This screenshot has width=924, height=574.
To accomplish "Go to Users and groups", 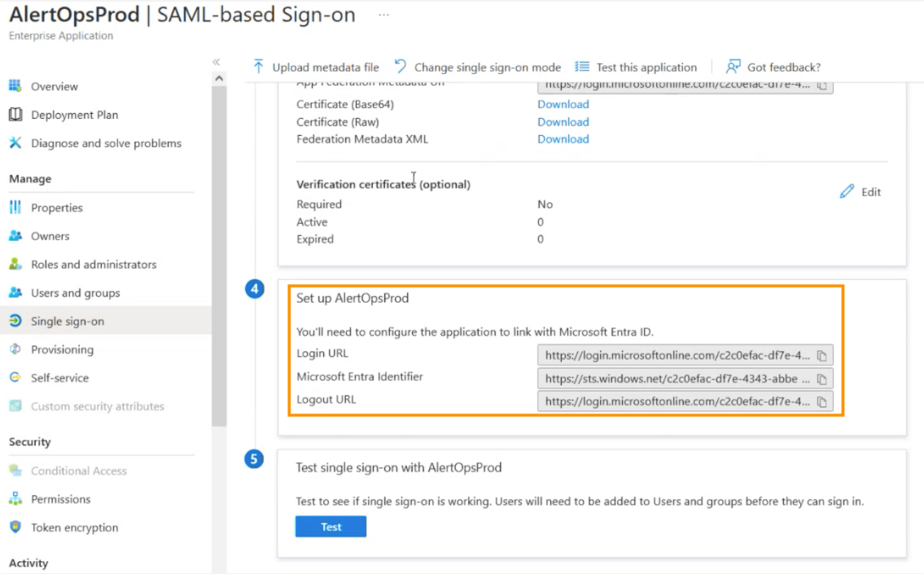I will pos(75,293).
